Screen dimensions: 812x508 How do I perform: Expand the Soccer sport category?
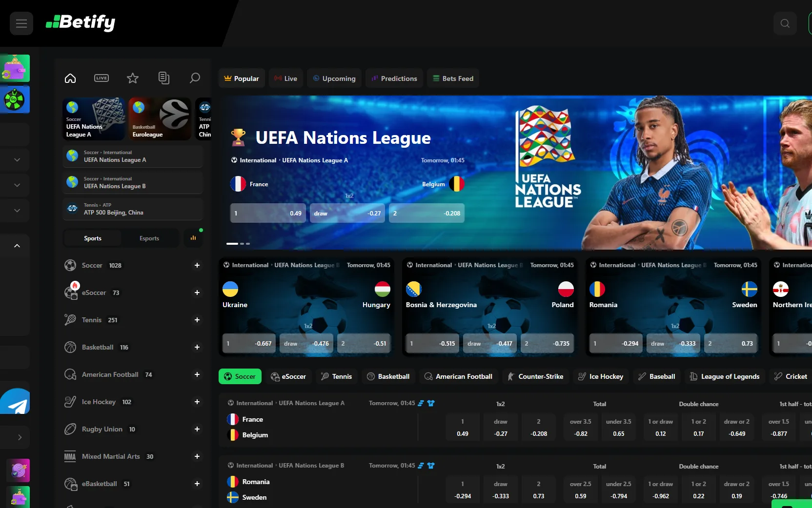coord(197,265)
